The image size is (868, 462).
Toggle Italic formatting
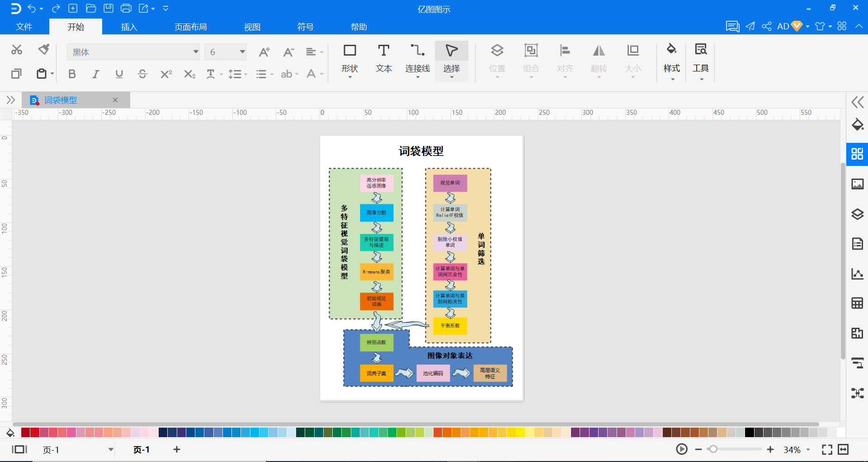pyautogui.click(x=95, y=74)
